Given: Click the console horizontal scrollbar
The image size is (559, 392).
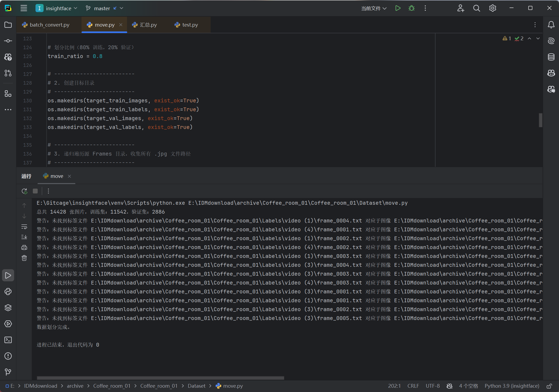Looking at the screenshot, I should tap(160, 378).
